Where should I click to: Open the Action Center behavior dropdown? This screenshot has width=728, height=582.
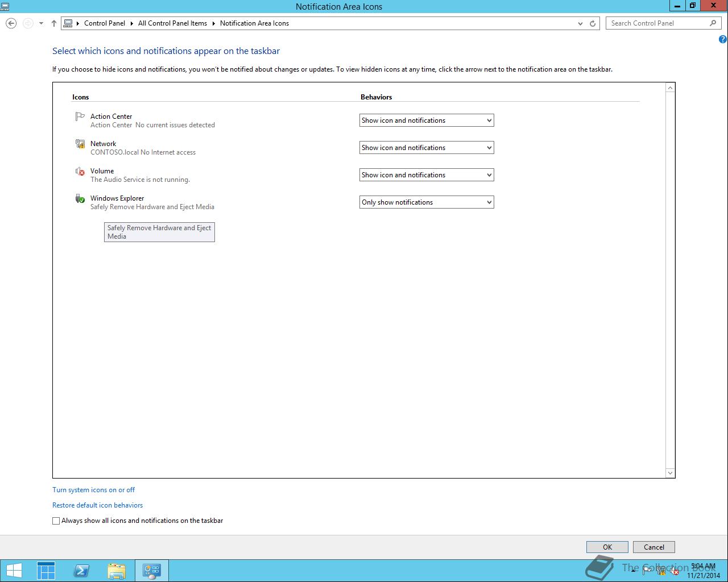coord(427,120)
